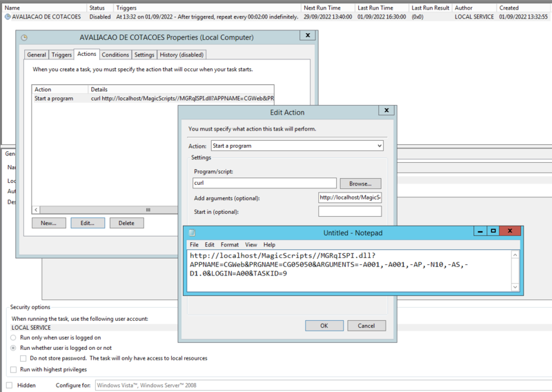This screenshot has width=552, height=392.
Task: Open Notepad View menu
Action: coord(251,244)
